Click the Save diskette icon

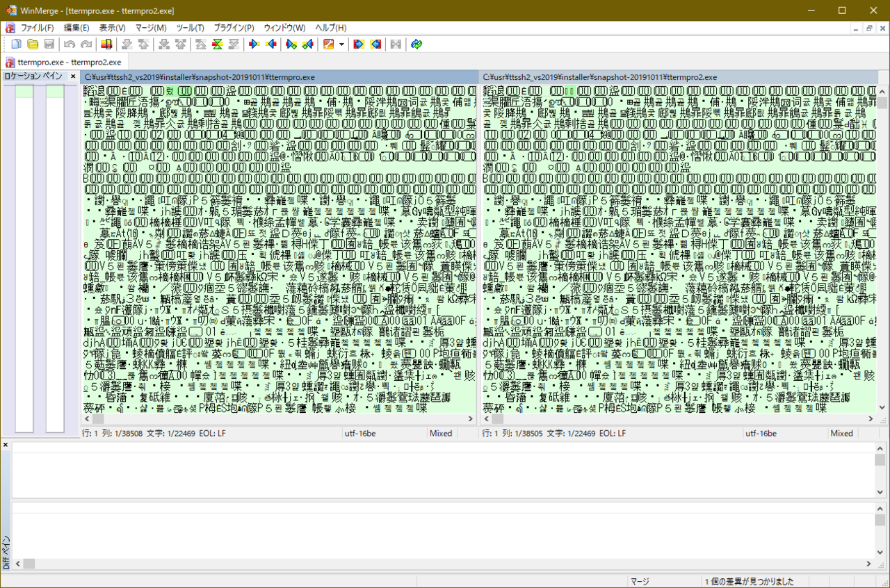[x=49, y=44]
